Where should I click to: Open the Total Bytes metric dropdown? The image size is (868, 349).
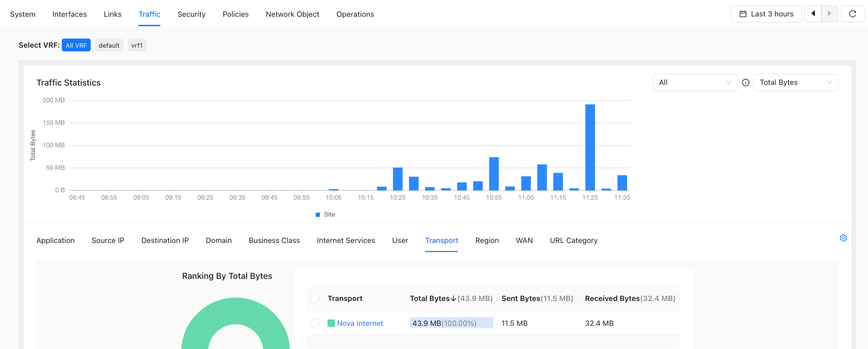tap(795, 83)
